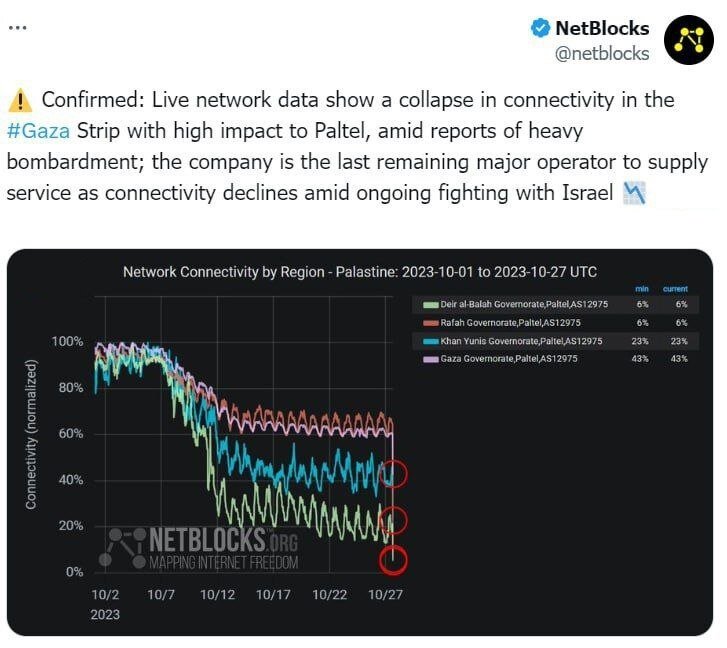This screenshot has width=727, height=648.
Task: Open the three-dot more options menu
Action: tap(18, 28)
